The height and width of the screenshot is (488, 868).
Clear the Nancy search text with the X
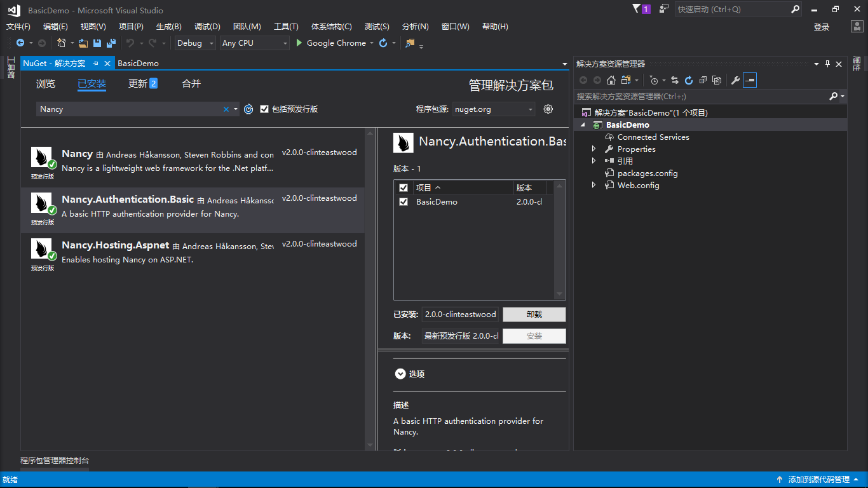(226, 109)
